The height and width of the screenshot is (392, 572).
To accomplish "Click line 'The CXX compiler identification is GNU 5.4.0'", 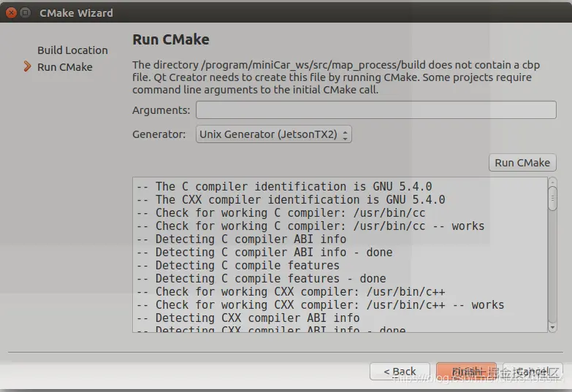I will (291, 200).
